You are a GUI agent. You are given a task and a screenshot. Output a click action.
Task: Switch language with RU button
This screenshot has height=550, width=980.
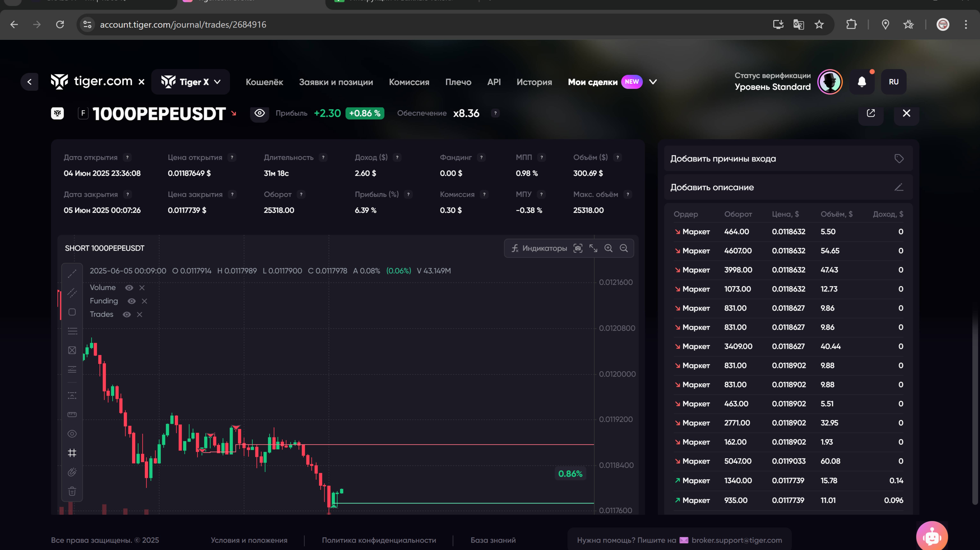tap(894, 82)
